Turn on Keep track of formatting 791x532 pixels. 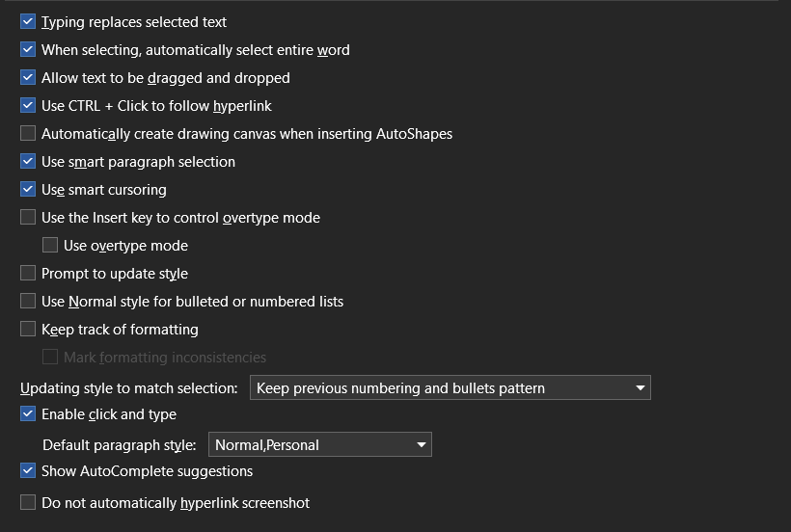tap(28, 330)
